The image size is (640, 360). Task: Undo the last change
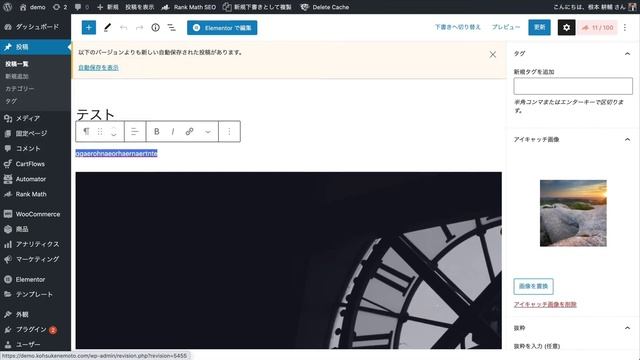click(x=123, y=27)
